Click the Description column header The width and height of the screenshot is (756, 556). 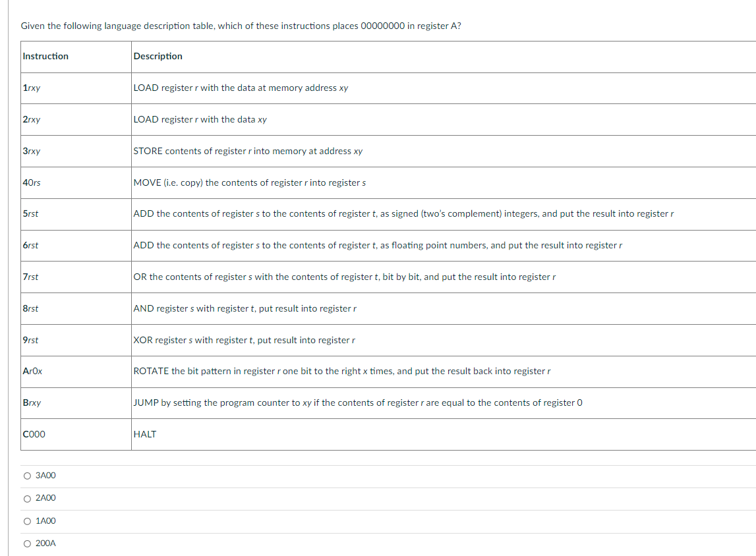(x=156, y=56)
